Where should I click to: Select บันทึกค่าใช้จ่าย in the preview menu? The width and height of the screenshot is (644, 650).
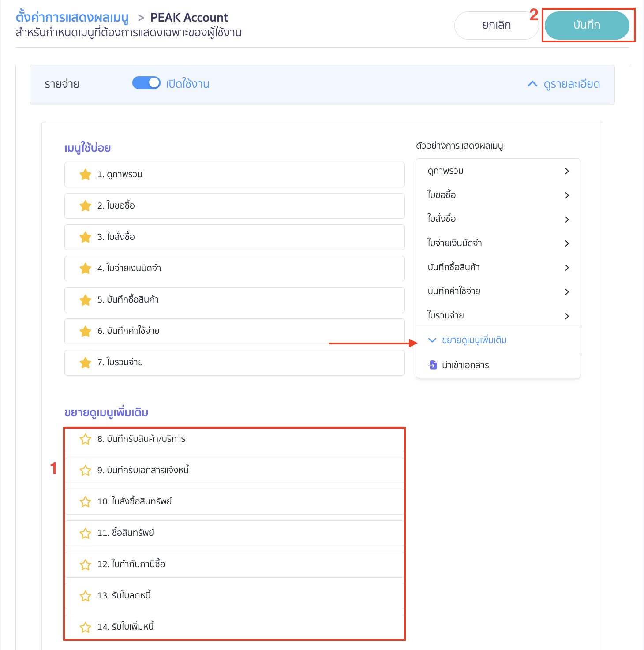click(453, 291)
